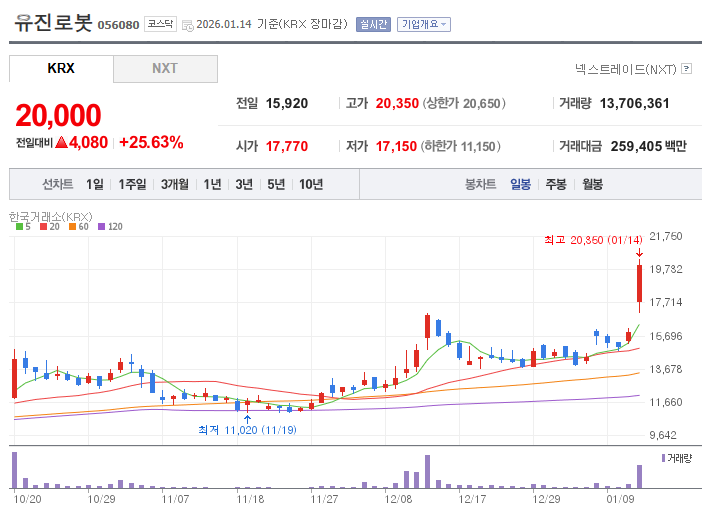The width and height of the screenshot is (702, 507).
Task: Click the stock code 056080
Action: pyautogui.click(x=118, y=25)
